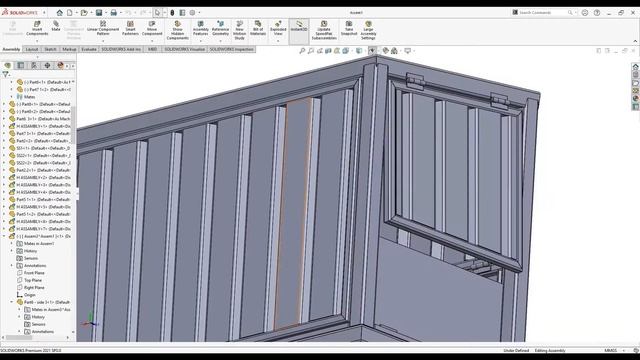The width and height of the screenshot is (640, 360).
Task: Click Linear Component Pattern
Action: 103,29
